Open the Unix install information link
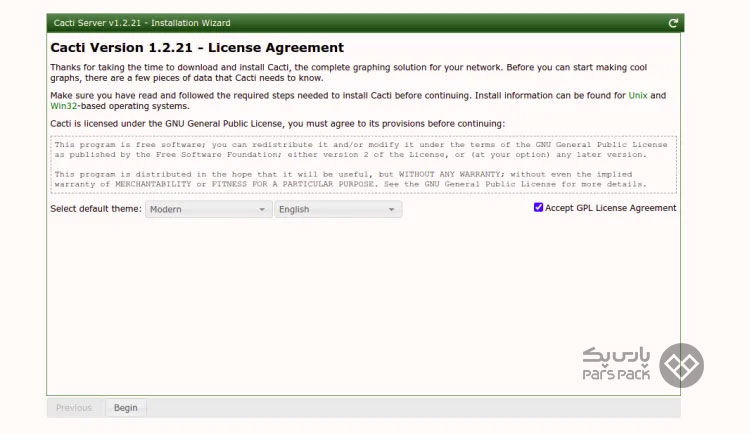 coord(638,95)
